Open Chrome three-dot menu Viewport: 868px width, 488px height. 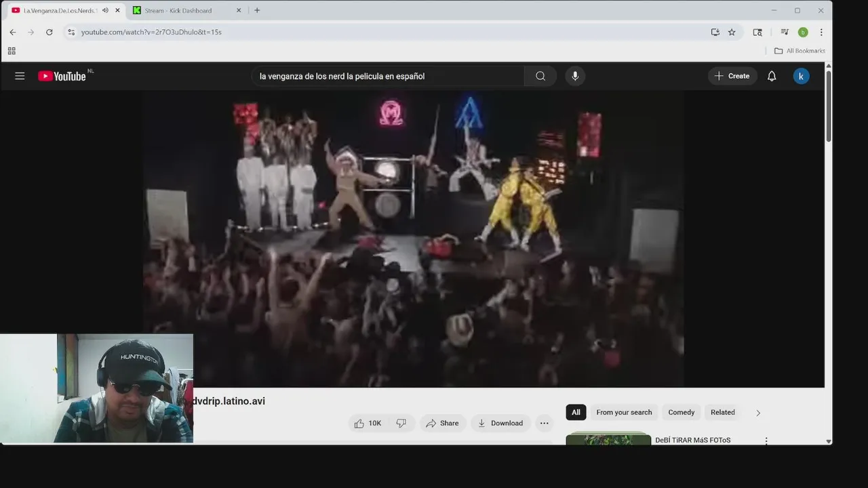point(821,32)
